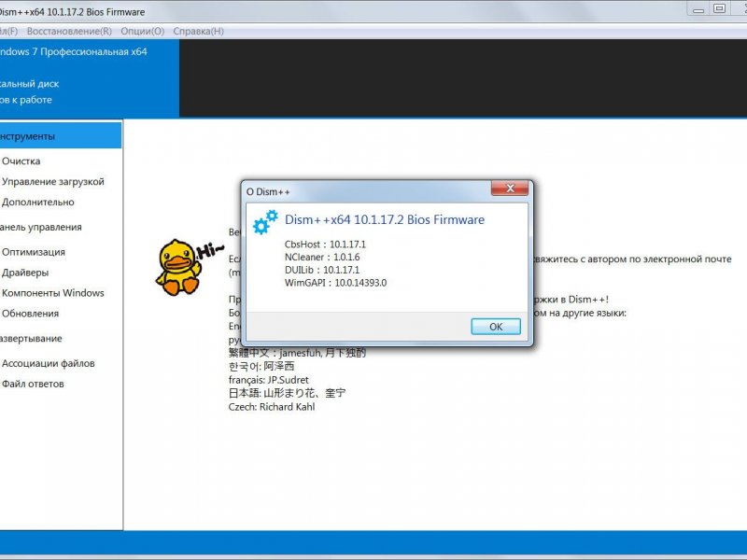Click the NCleaner : 1.0.1.6 version line
Viewport: 747px width, 560px height.
(322, 258)
